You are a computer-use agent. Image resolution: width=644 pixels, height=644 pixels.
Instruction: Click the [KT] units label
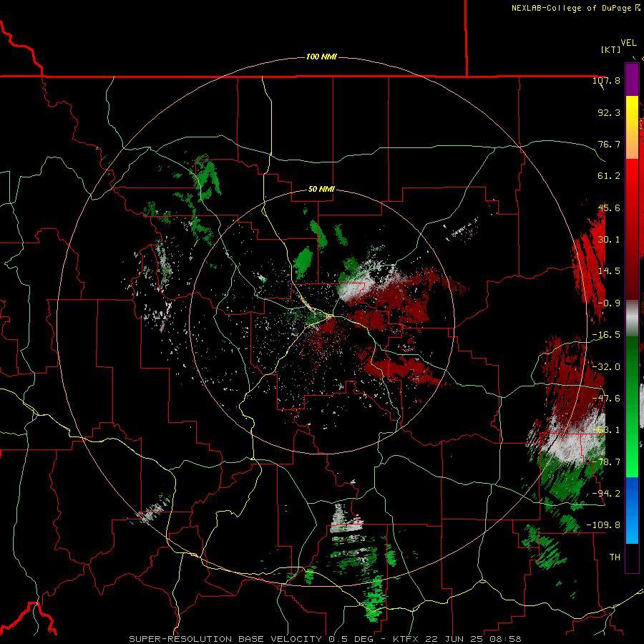point(611,49)
